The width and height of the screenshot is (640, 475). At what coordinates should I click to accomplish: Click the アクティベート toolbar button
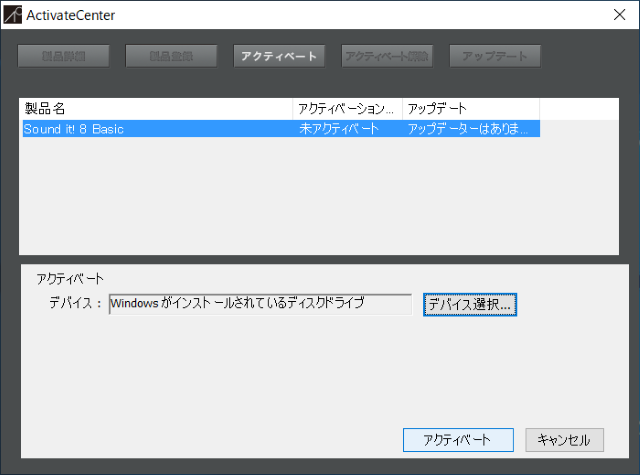click(279, 56)
